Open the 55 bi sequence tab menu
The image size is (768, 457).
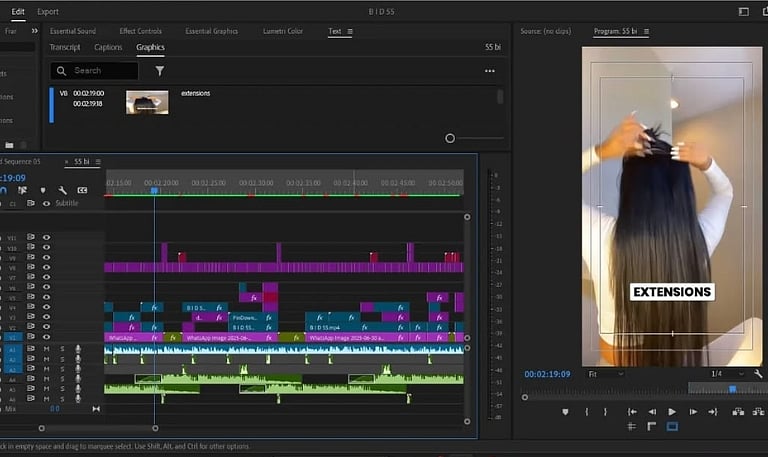click(98, 162)
